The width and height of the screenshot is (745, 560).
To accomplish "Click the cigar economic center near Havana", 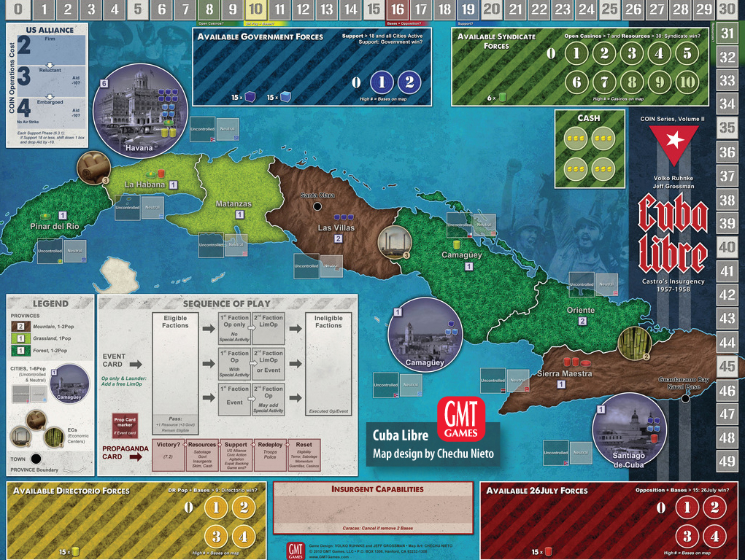I will 92,166.
